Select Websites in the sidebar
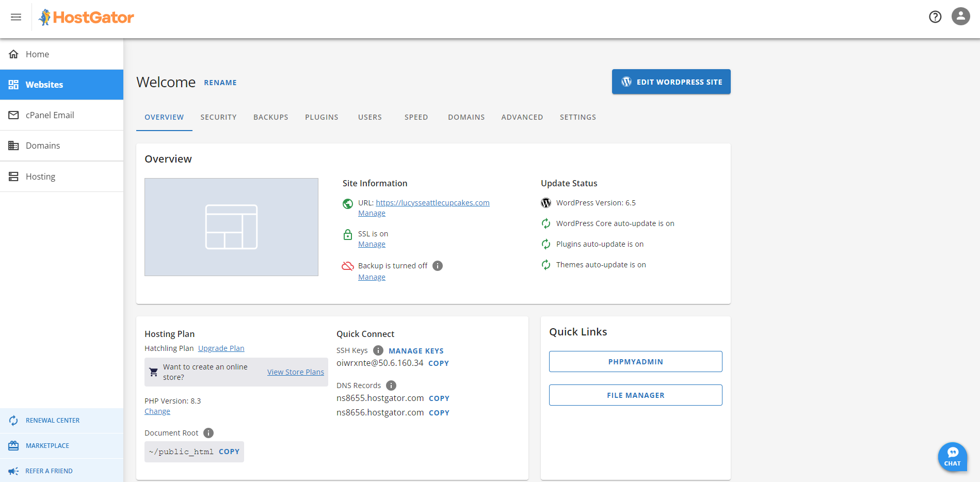Viewport: 980px width, 482px height. [61, 85]
